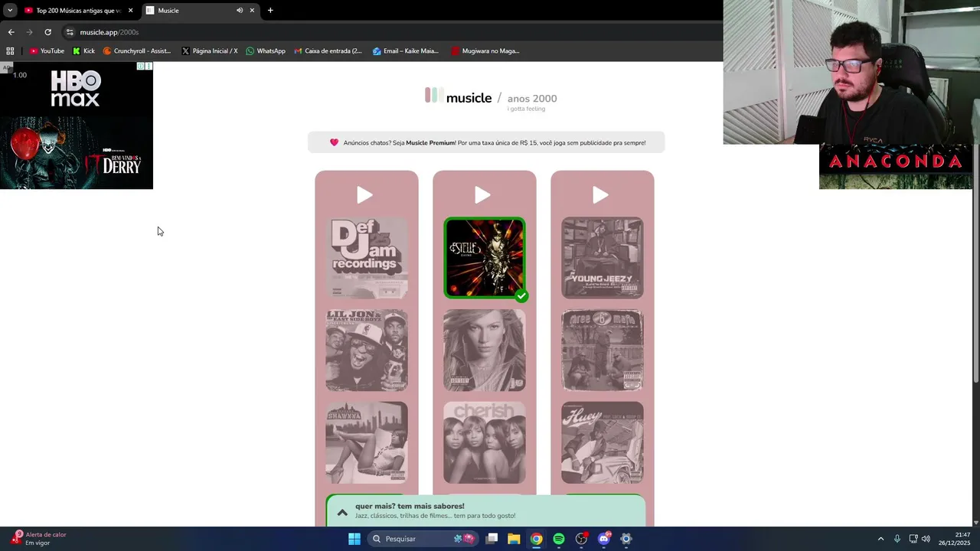Select the Jennifer Lopez portrait album cover

[485, 350]
